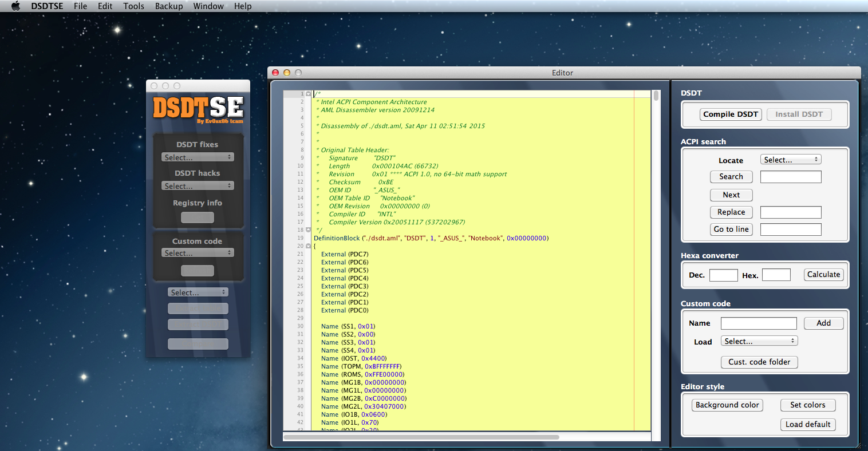Click the Cust. code folder button

tap(759, 362)
